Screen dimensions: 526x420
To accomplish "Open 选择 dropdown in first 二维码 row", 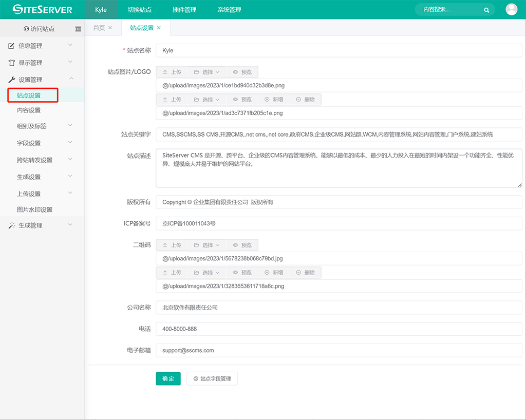I will (206, 245).
